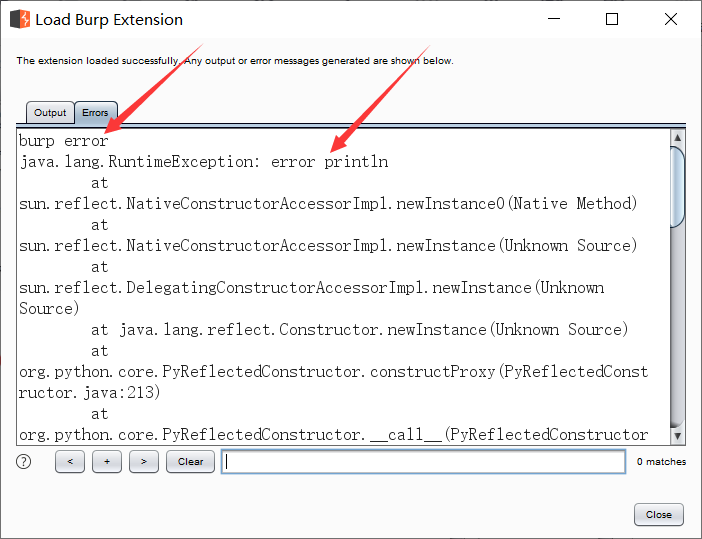Switch to the Output tab

tap(50, 112)
